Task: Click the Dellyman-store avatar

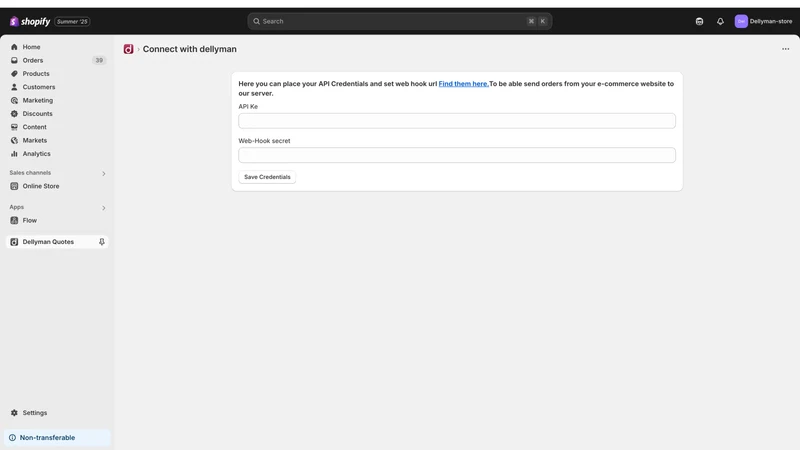Action: (741, 21)
